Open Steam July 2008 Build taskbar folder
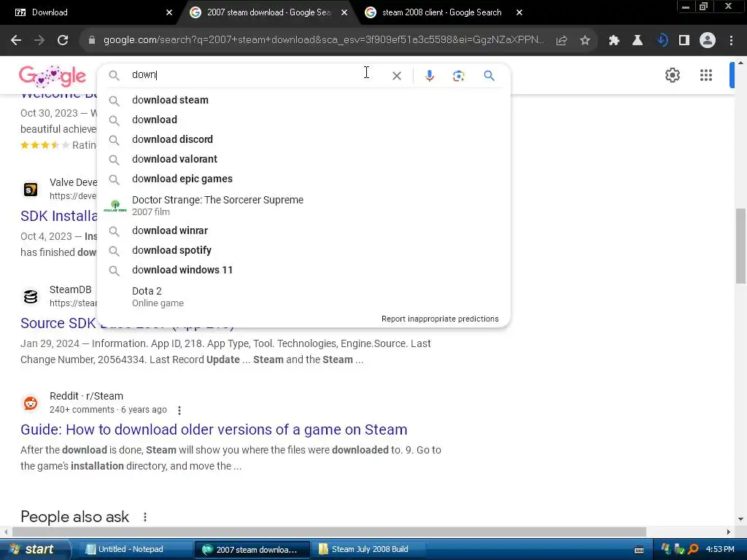747x560 pixels. pos(369,549)
